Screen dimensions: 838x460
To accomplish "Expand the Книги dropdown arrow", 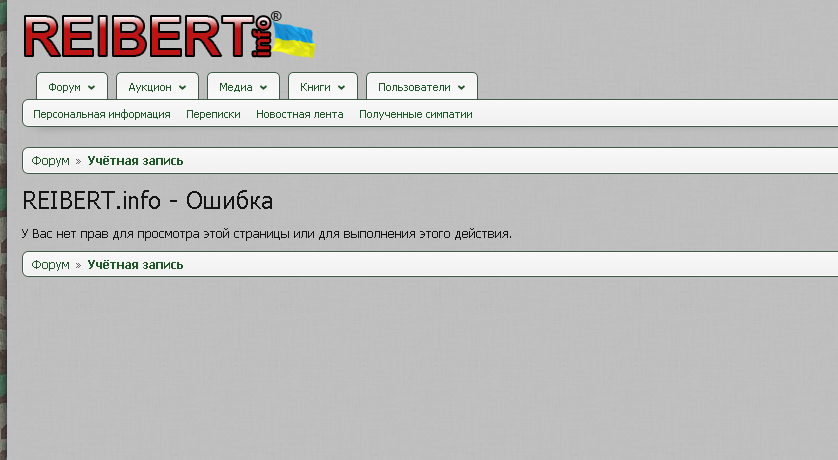I will click(x=341, y=88).
